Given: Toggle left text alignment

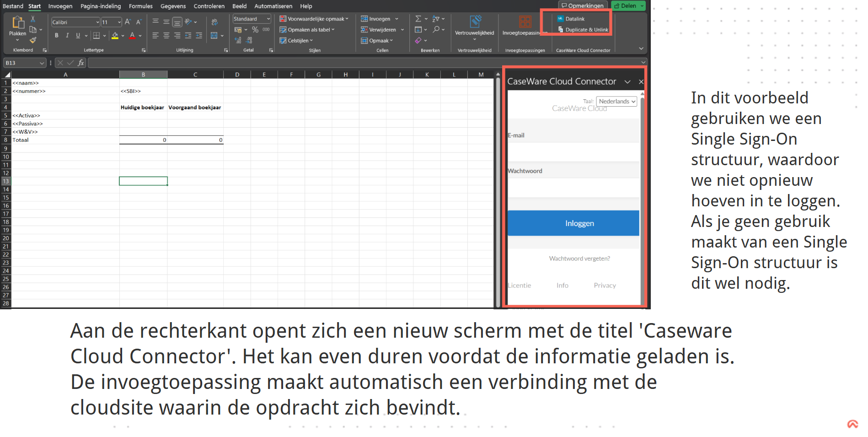Looking at the screenshot, I should point(155,36).
